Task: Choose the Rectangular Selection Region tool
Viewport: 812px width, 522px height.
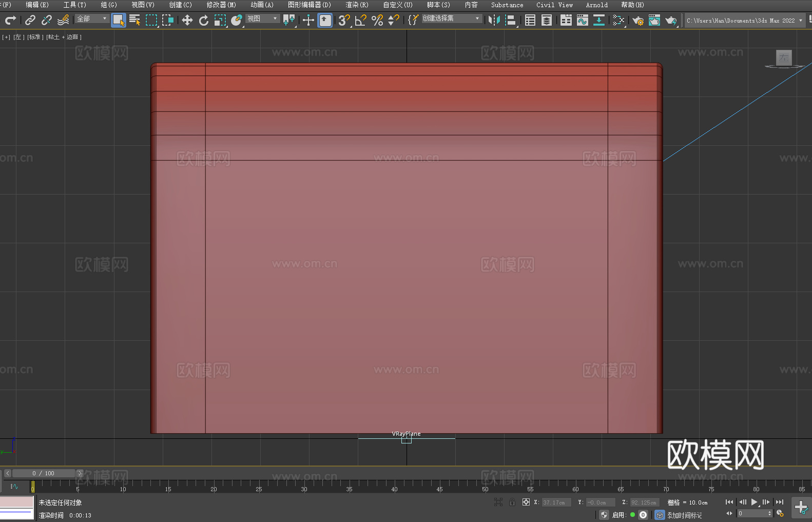Action: tap(151, 20)
